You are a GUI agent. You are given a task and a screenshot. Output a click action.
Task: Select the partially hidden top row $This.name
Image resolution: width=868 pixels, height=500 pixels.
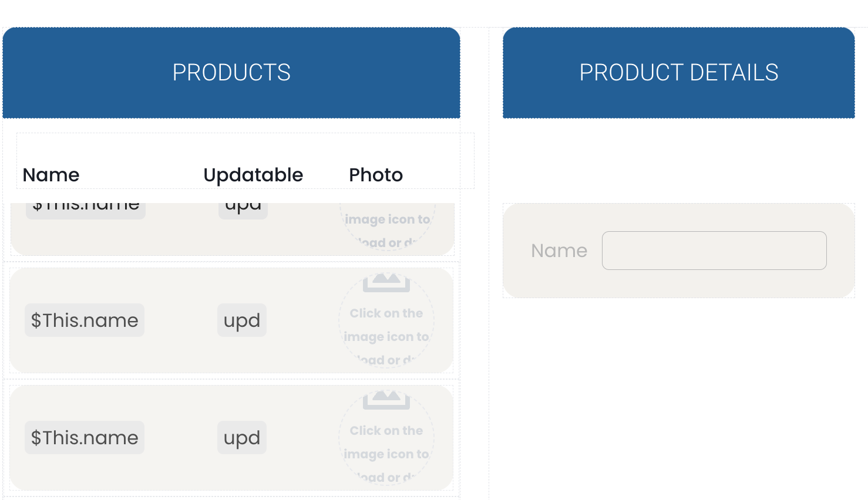coord(86,210)
